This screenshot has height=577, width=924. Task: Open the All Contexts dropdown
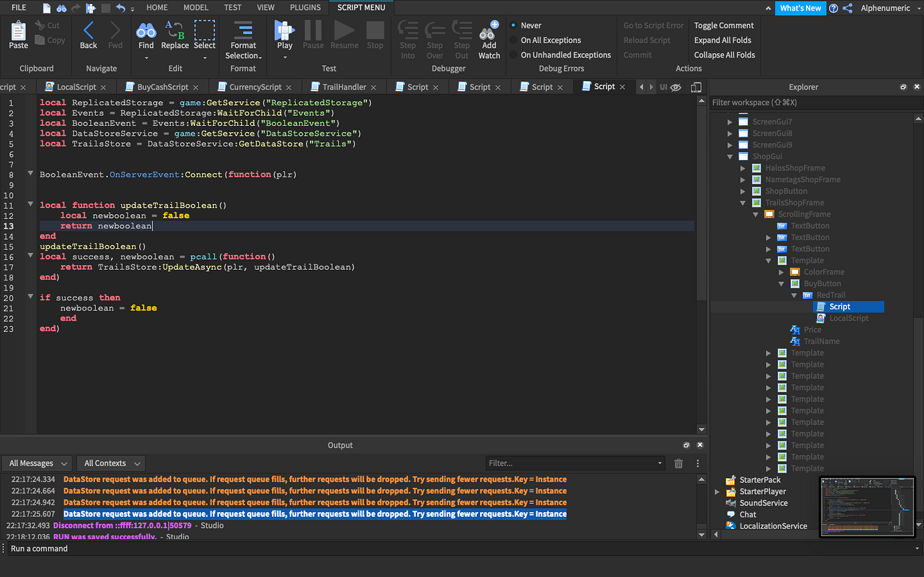(110, 463)
